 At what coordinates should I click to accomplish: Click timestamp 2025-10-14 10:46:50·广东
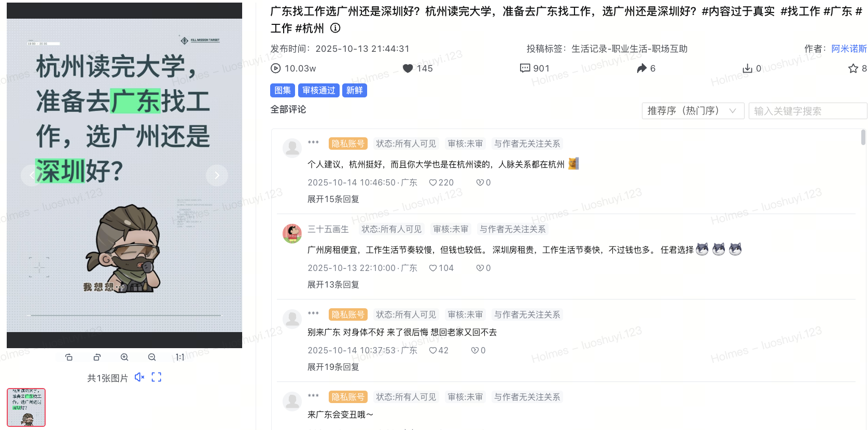tap(362, 182)
